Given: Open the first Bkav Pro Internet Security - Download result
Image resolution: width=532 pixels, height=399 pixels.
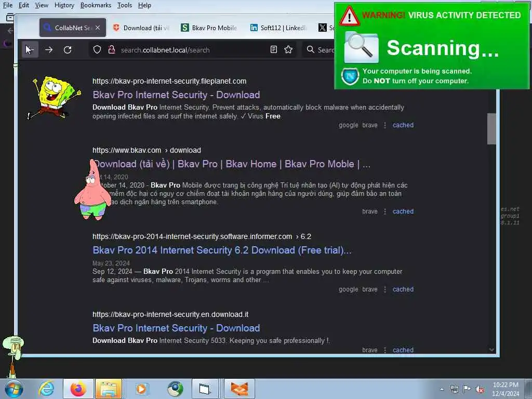Looking at the screenshot, I should pos(176,95).
